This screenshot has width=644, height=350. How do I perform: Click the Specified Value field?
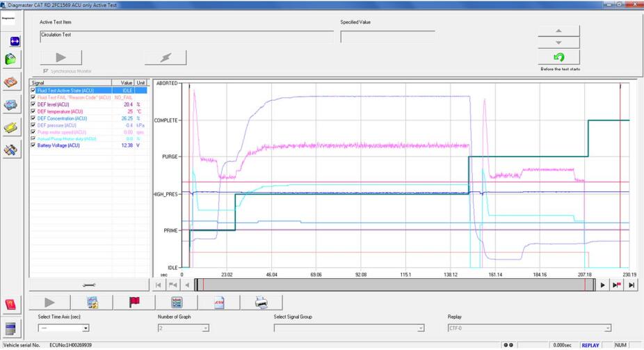pos(387,37)
